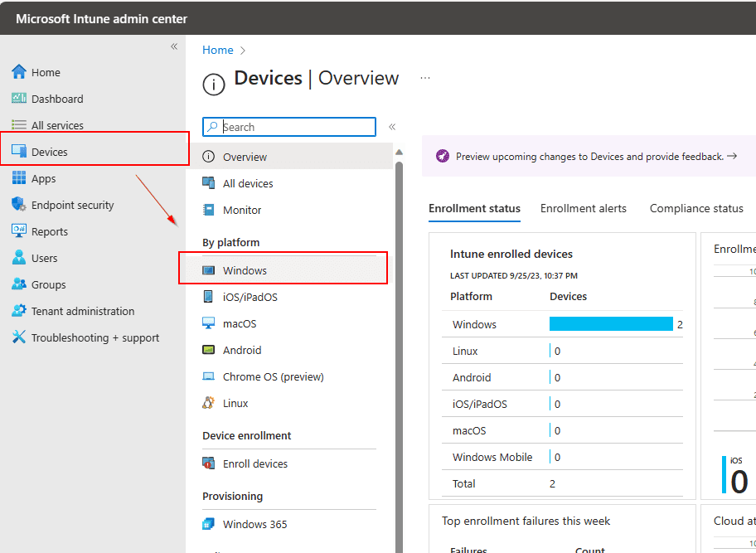The width and height of the screenshot is (756, 553).
Task: Switch to the Enrollment alerts tab
Action: [x=584, y=208]
